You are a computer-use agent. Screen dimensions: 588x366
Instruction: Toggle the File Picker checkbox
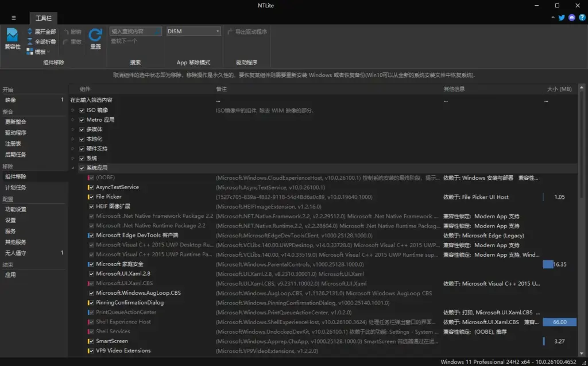pyautogui.click(x=90, y=197)
